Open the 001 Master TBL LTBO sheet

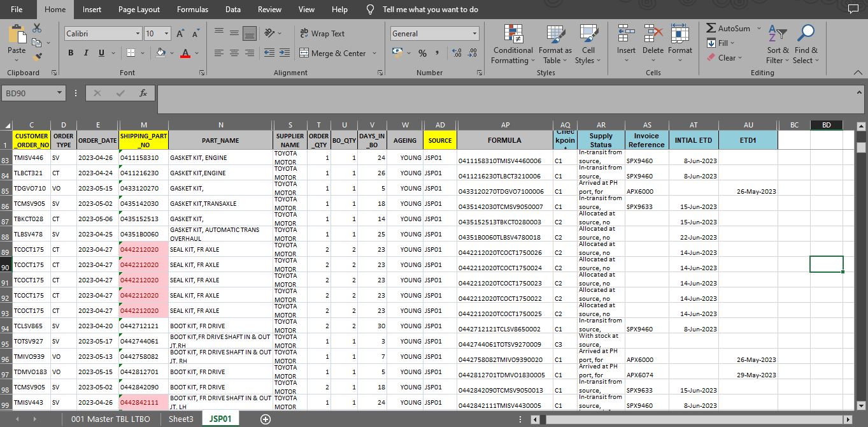[x=110, y=419]
